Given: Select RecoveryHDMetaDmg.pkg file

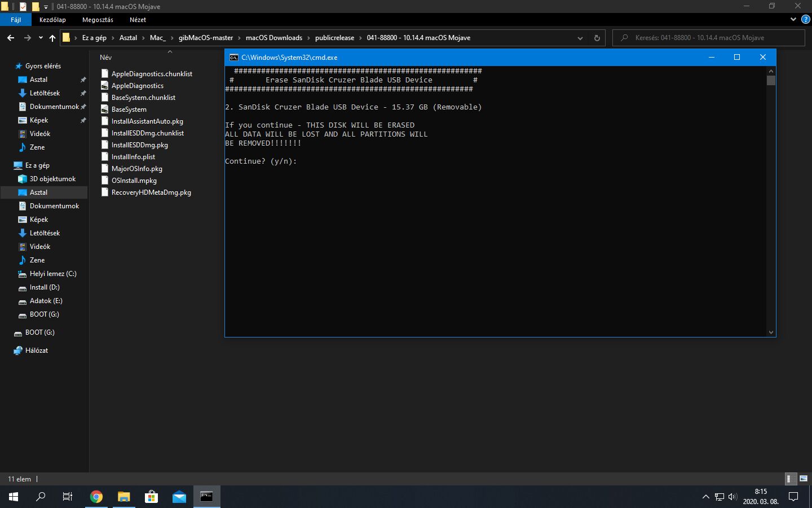Looking at the screenshot, I should 146,192.
